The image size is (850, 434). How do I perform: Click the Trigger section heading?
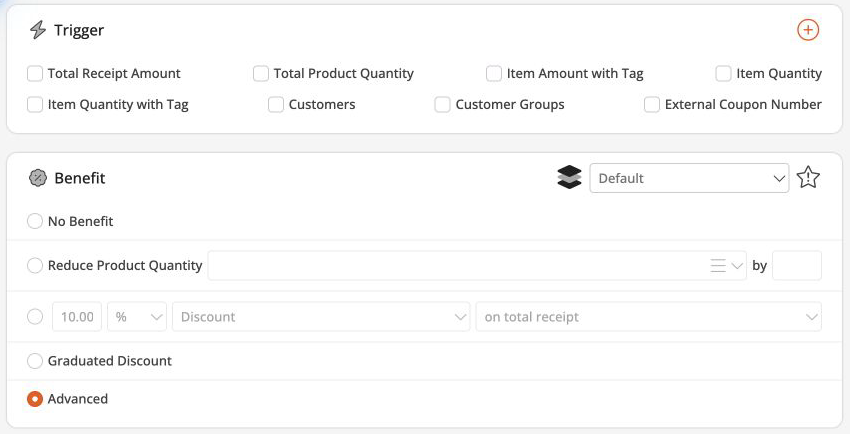click(79, 30)
